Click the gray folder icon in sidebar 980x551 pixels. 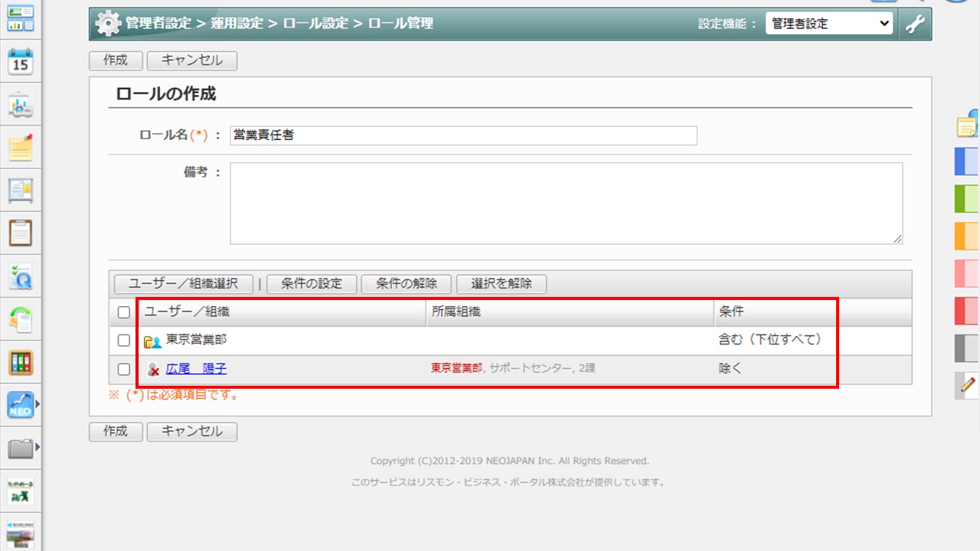click(x=19, y=448)
